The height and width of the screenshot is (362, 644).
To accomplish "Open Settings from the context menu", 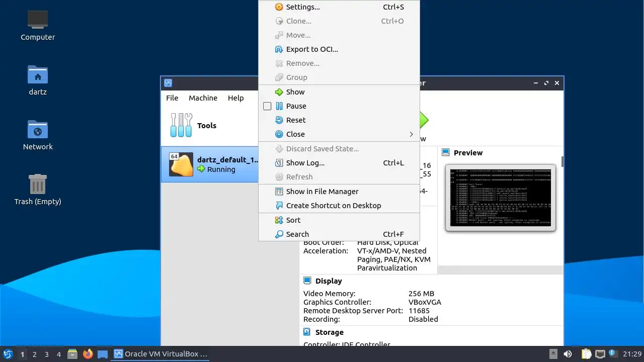I will pos(339,7).
